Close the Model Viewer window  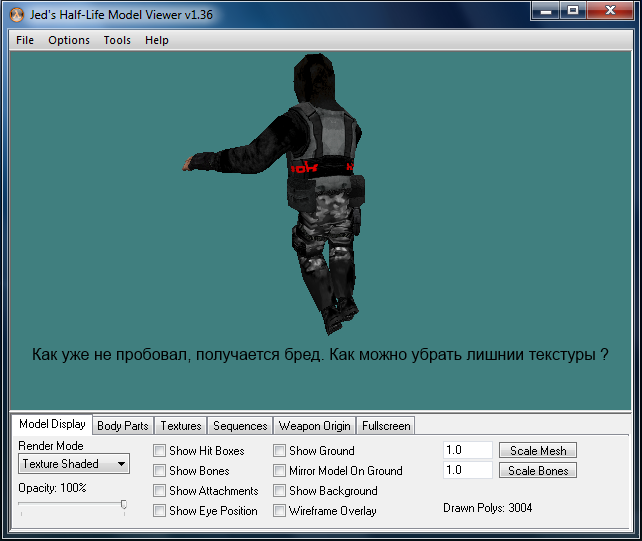pos(610,11)
